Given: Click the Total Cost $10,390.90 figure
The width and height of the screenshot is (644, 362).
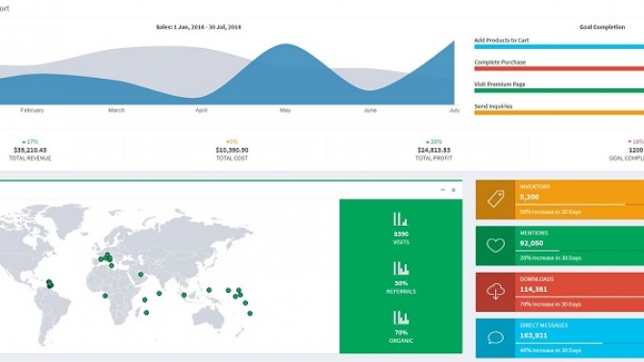Looking at the screenshot, I should pos(232,150).
